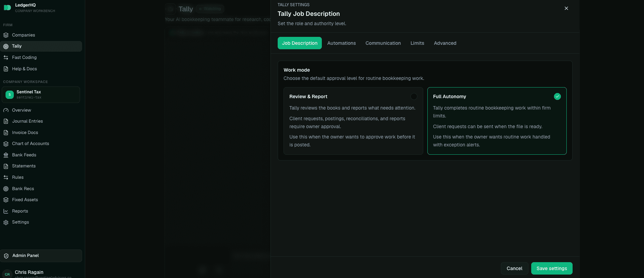The image size is (644, 278).
Task: Click the Help & Docs document icon
Action: click(x=6, y=69)
